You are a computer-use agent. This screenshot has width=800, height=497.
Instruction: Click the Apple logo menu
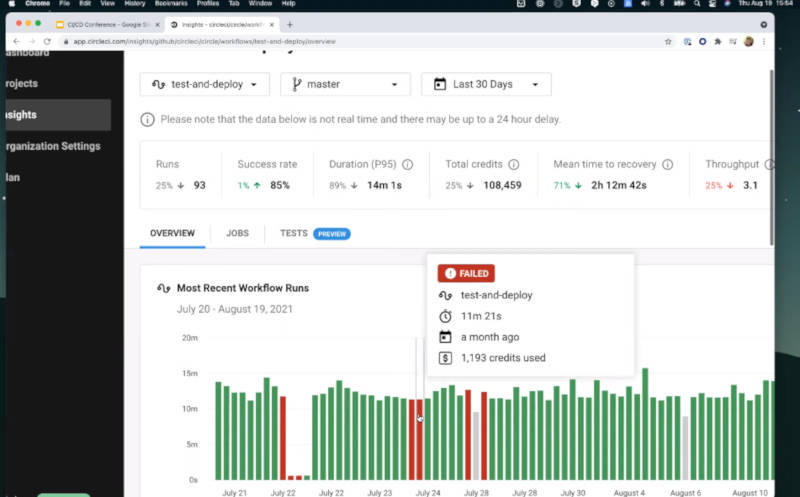coord(12,4)
